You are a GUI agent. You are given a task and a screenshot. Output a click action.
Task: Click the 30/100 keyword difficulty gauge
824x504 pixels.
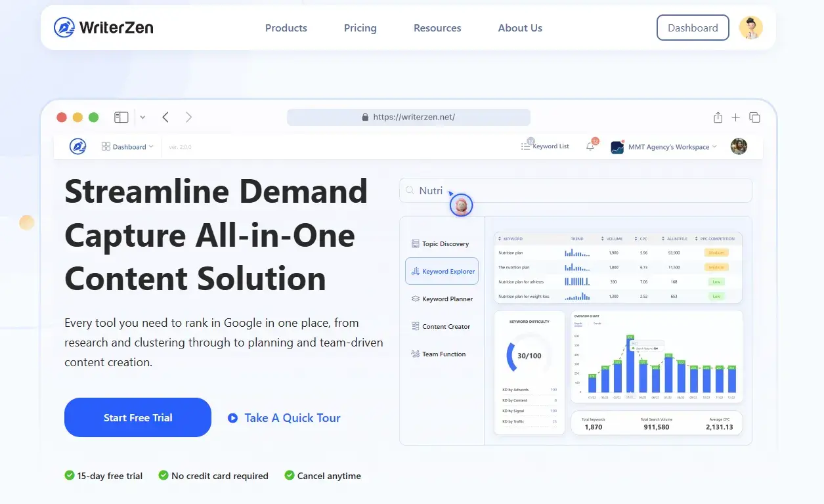pyautogui.click(x=529, y=355)
